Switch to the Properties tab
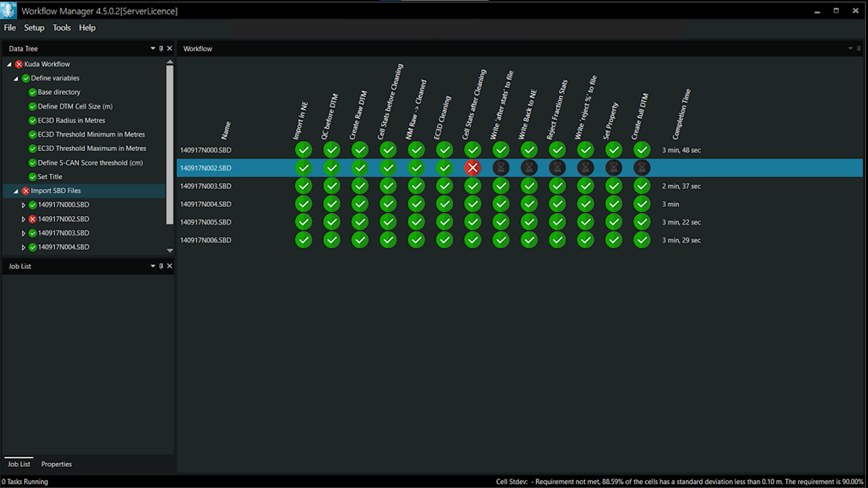The width and height of the screenshot is (868, 488). (57, 464)
